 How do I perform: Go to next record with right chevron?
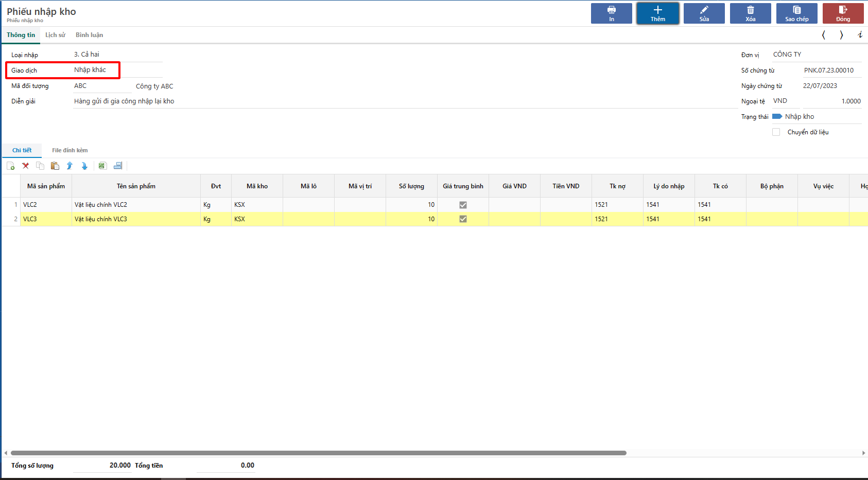tap(841, 35)
